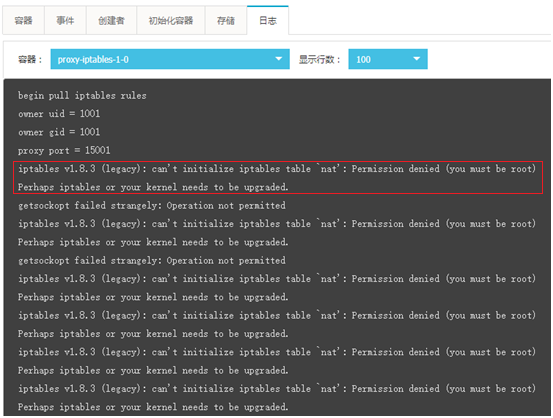Select the "proxy port = 15001" log entry
This screenshot has height=418, width=553.
click(x=64, y=150)
